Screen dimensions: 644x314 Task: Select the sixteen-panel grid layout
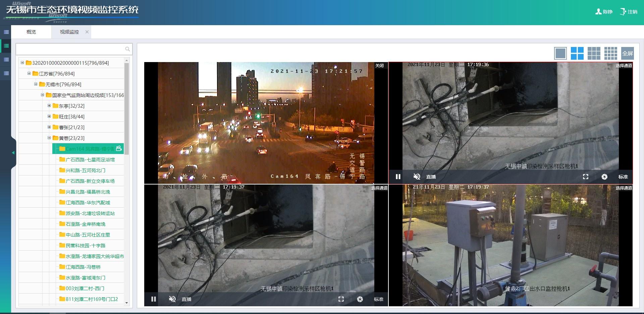pos(610,53)
